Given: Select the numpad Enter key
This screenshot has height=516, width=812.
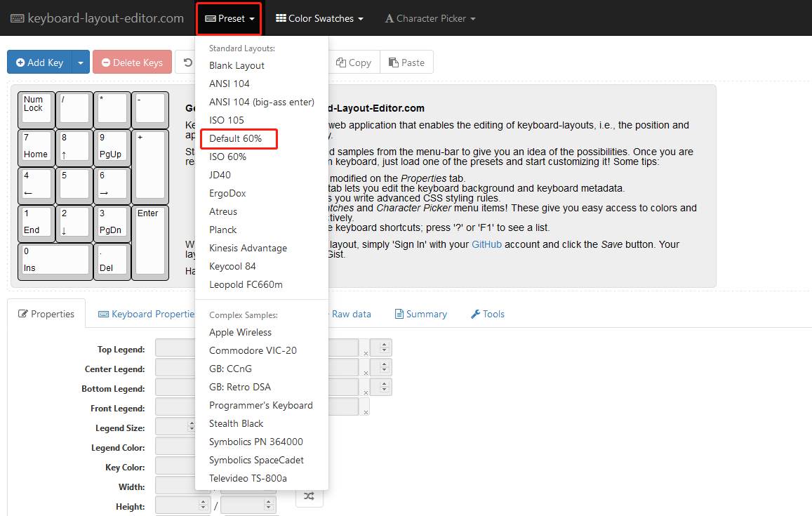Looking at the screenshot, I should click(x=150, y=242).
